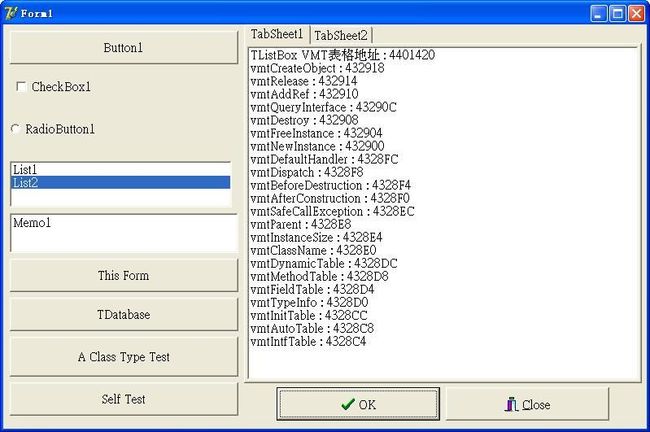650x432 pixels.
Task: Select vmtSafeCallException : 4328EC row
Action: pos(443,211)
